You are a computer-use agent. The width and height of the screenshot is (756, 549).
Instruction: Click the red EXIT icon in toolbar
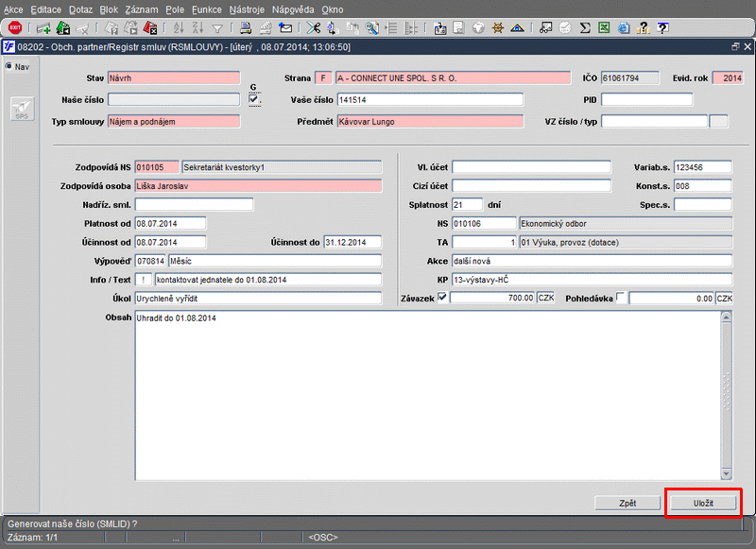[15, 28]
